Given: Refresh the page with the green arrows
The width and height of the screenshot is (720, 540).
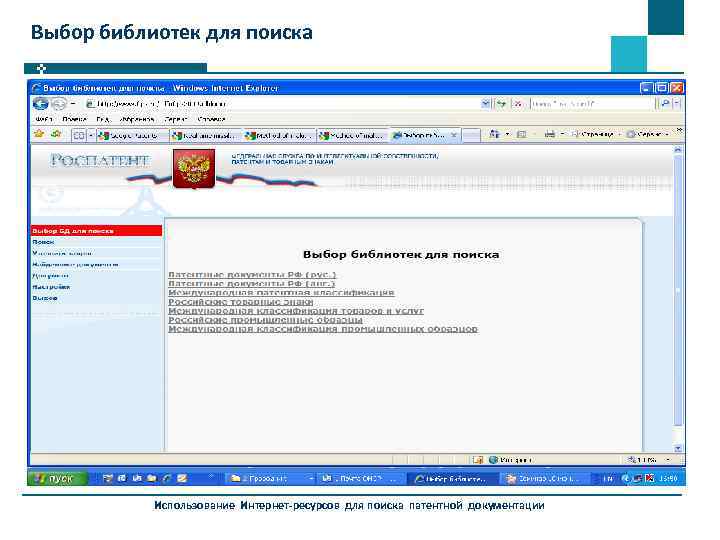Looking at the screenshot, I should [501, 104].
